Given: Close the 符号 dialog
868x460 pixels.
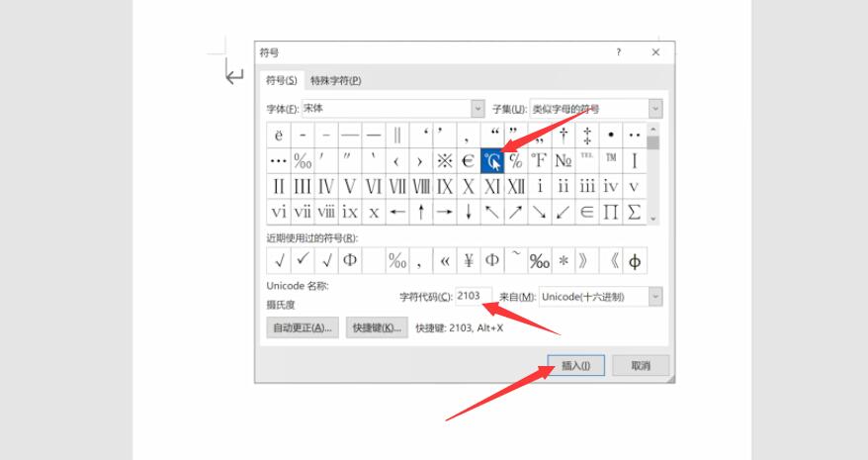Looking at the screenshot, I should click(x=656, y=52).
